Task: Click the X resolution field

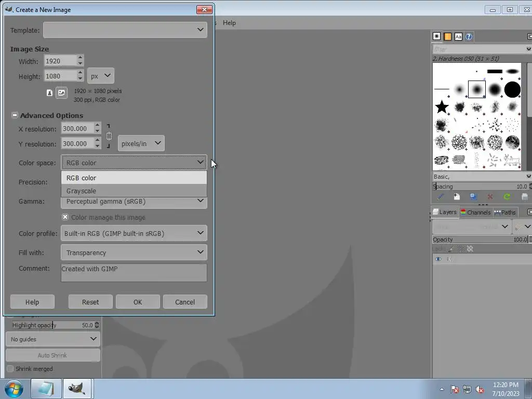Action: pos(77,128)
